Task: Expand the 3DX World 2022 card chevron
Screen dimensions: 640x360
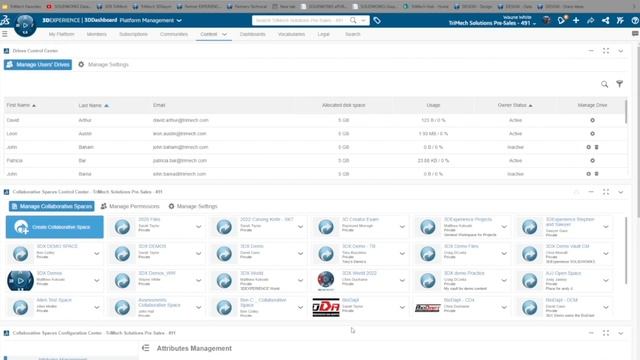Action: pyautogui.click(x=402, y=281)
